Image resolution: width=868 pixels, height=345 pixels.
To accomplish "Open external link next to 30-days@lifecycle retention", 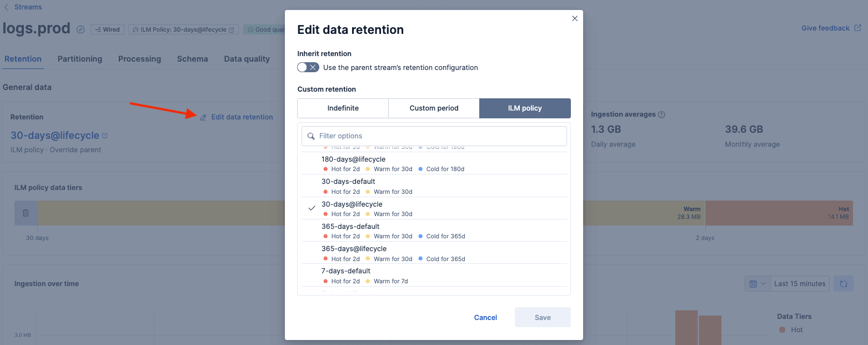I will coord(103,135).
